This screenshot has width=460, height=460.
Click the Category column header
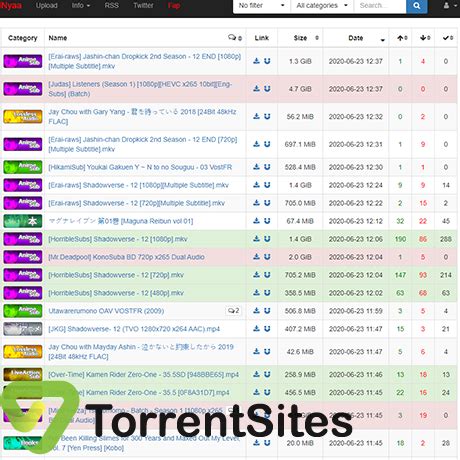(x=23, y=38)
